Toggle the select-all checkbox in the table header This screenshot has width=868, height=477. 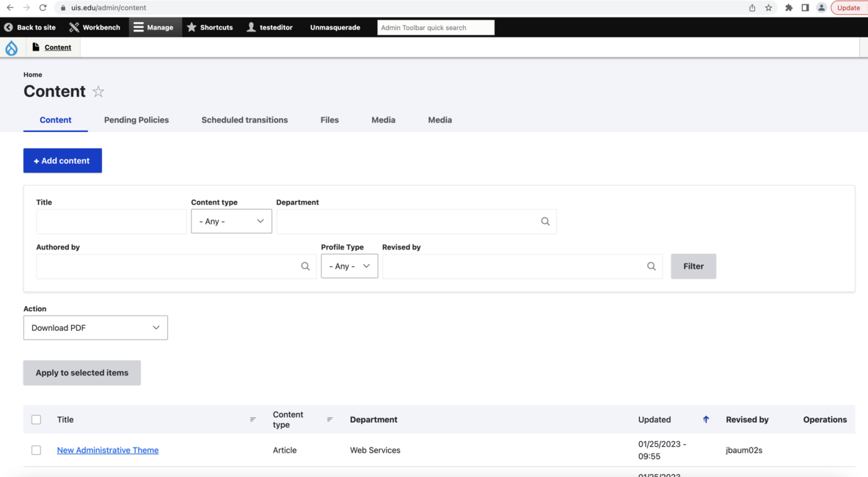pos(36,419)
